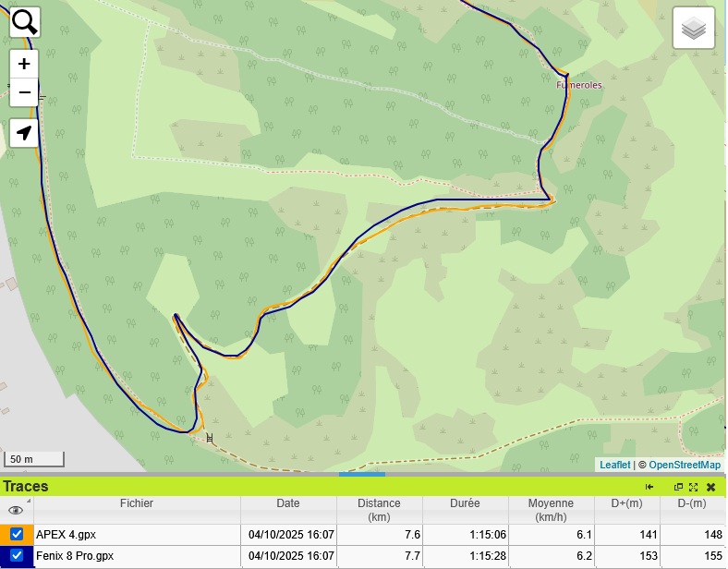Detach the Traces panel window

tap(678, 487)
